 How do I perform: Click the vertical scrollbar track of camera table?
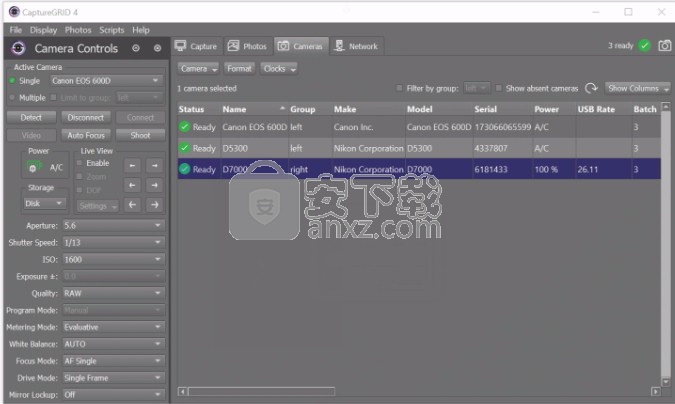(x=666, y=244)
